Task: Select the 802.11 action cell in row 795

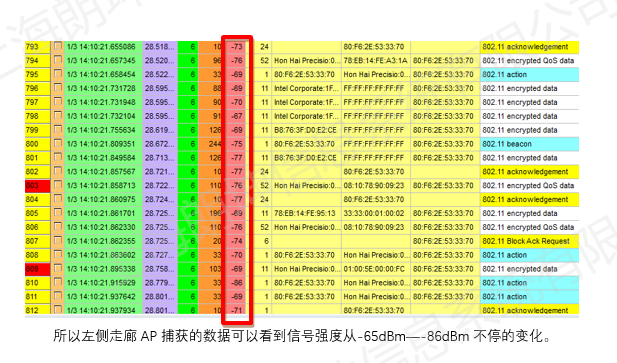Action: click(x=529, y=74)
